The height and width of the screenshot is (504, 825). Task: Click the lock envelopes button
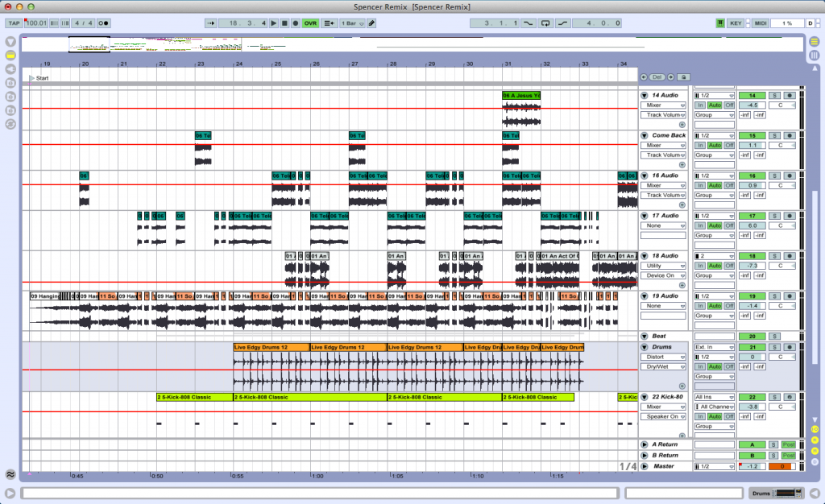click(683, 77)
